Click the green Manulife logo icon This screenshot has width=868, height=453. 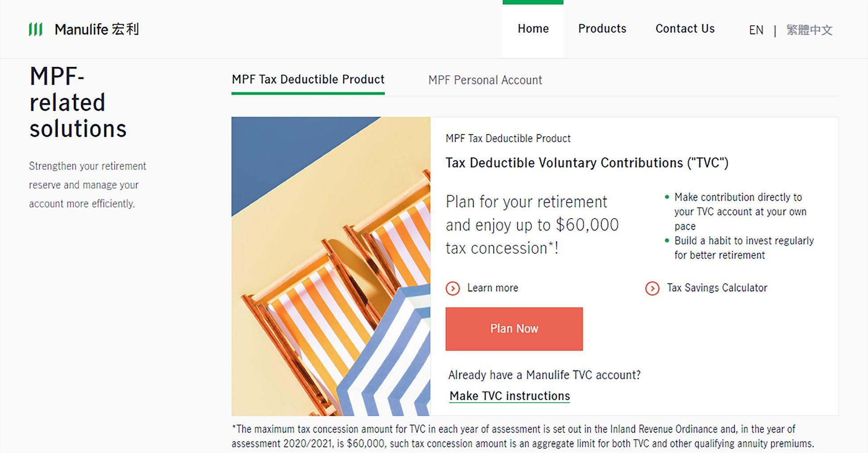(x=36, y=29)
